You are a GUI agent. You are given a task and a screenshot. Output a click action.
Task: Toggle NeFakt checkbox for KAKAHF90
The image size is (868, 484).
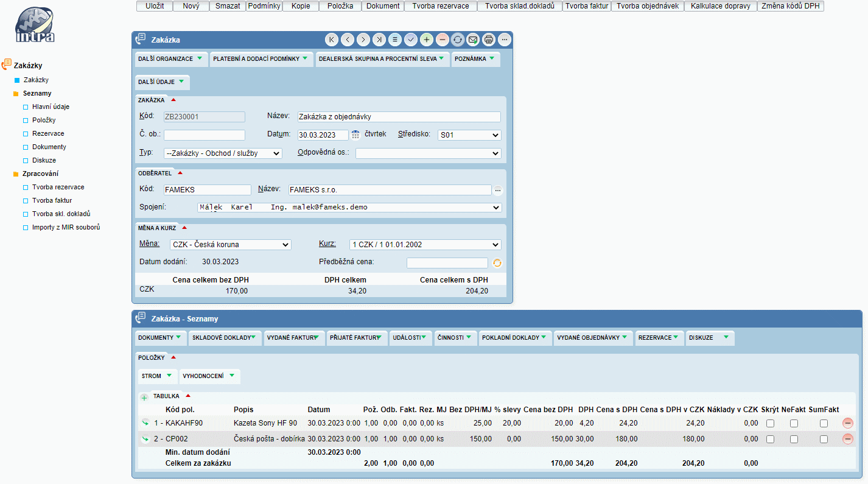[x=794, y=423]
